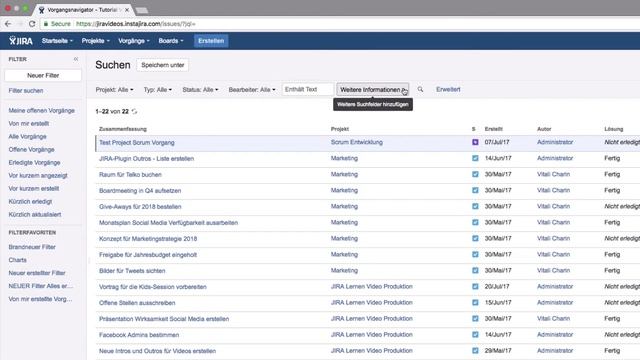Image resolution: width=640 pixels, height=360 pixels.
Task: Click the Enthält Text search field
Action: click(x=308, y=89)
